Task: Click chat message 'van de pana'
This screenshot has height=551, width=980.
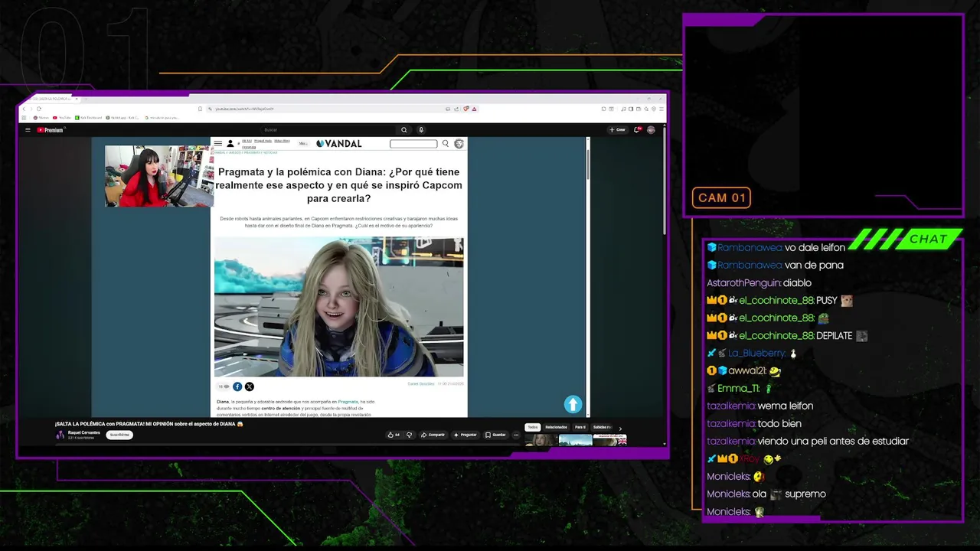Action: (814, 265)
